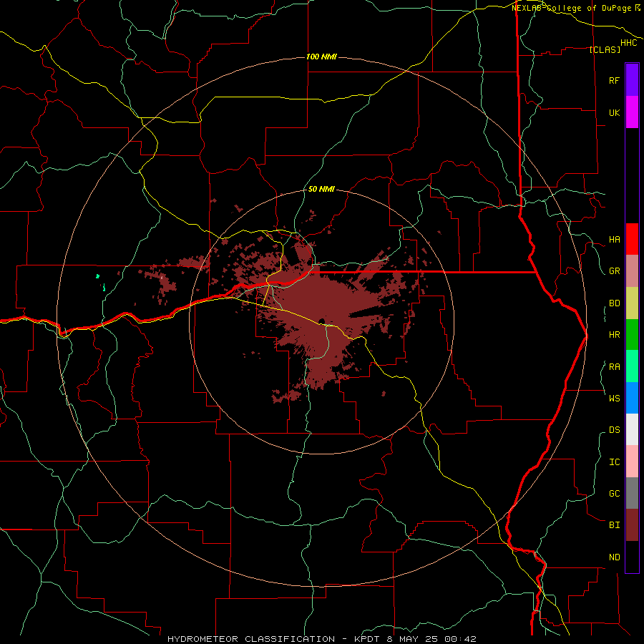Click the UK magenta legend swatch
The width and height of the screenshot is (644, 644).
point(632,112)
